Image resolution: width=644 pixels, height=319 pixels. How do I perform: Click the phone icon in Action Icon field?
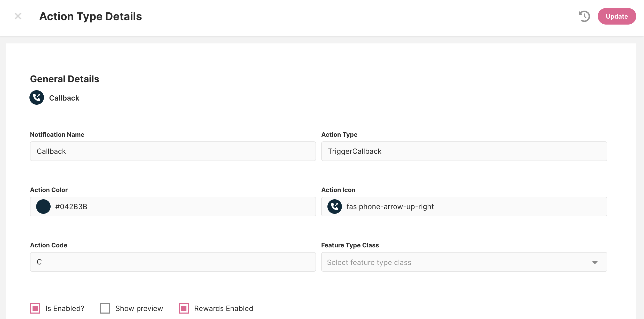point(335,207)
